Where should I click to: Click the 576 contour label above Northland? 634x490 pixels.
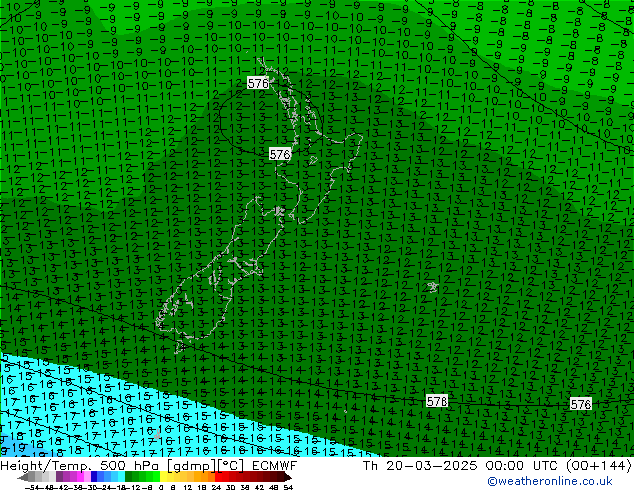point(258,83)
